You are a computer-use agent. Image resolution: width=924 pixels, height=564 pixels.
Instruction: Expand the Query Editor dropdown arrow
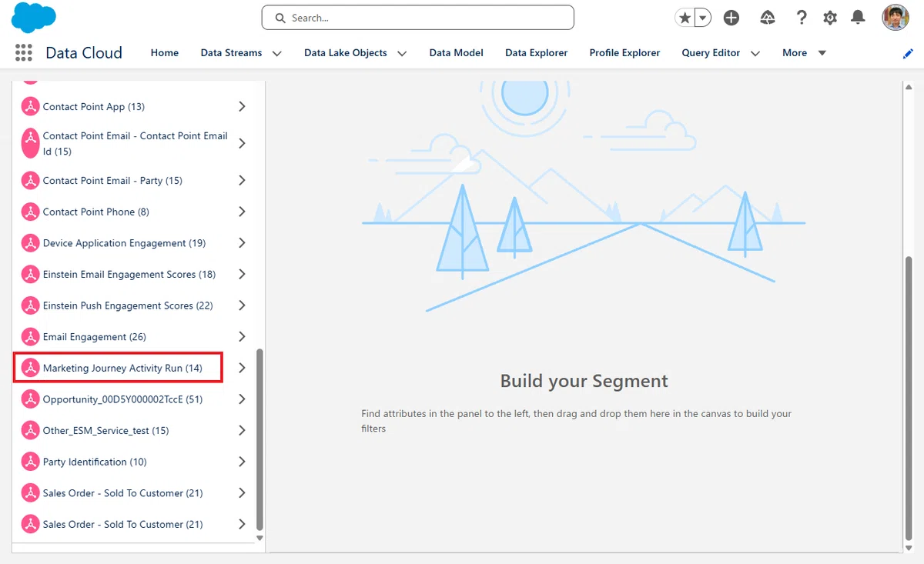[755, 53]
